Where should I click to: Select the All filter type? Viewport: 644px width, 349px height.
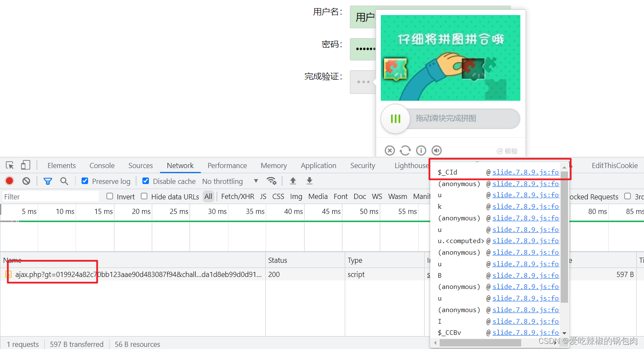click(208, 196)
